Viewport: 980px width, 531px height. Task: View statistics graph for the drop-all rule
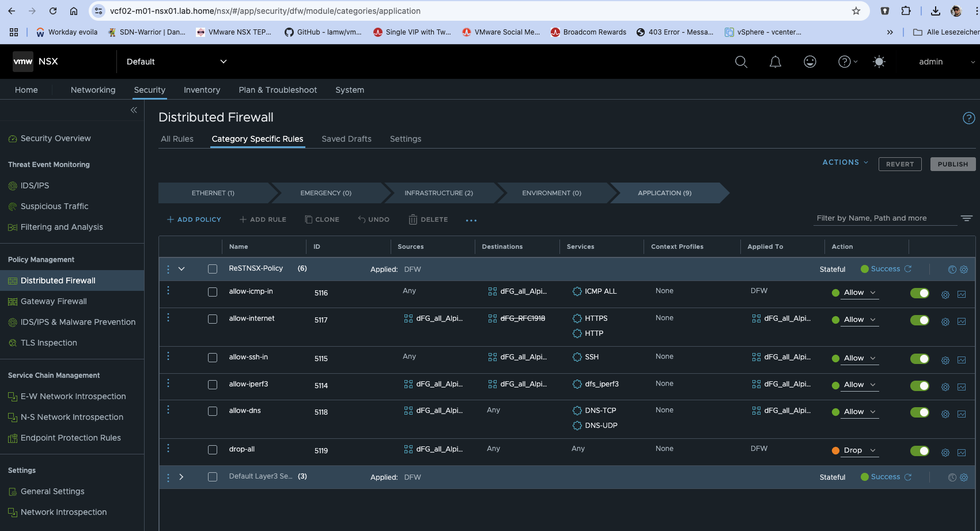pos(962,453)
